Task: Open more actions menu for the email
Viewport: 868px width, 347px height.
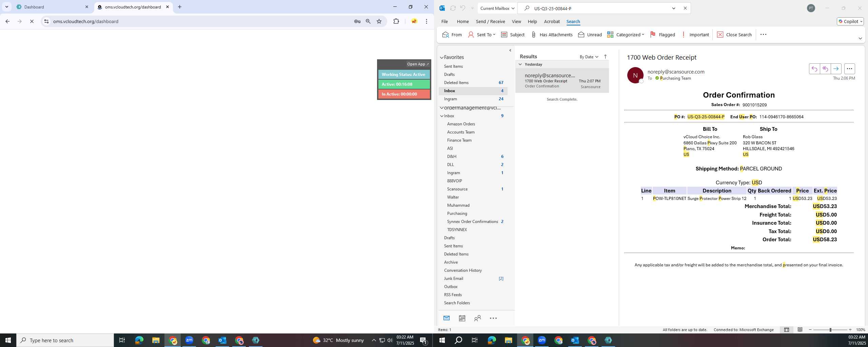Action: pyautogui.click(x=849, y=69)
